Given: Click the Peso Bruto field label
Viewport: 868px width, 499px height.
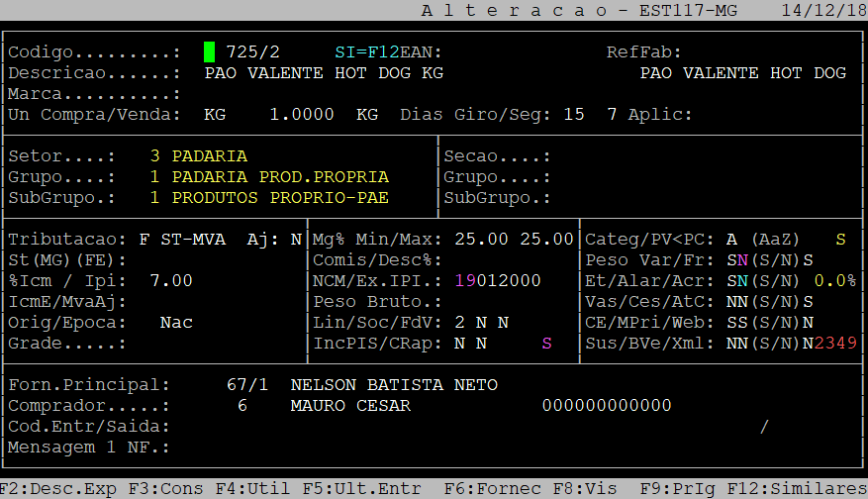Looking at the screenshot, I should [x=377, y=302].
